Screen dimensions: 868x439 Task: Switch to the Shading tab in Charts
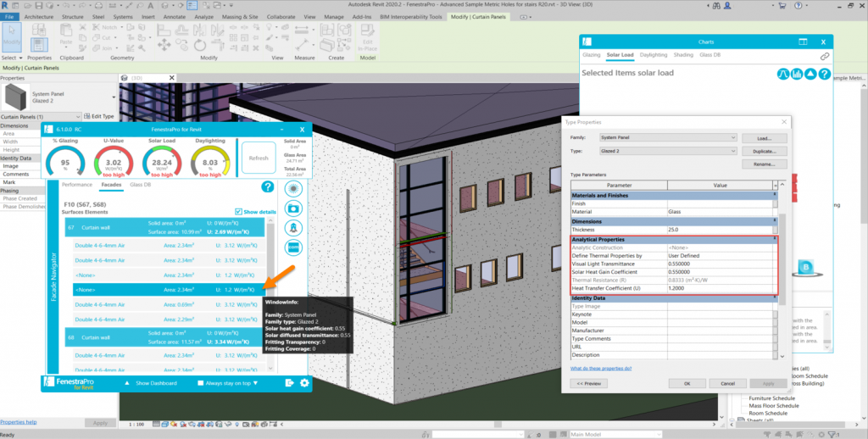[x=683, y=55]
